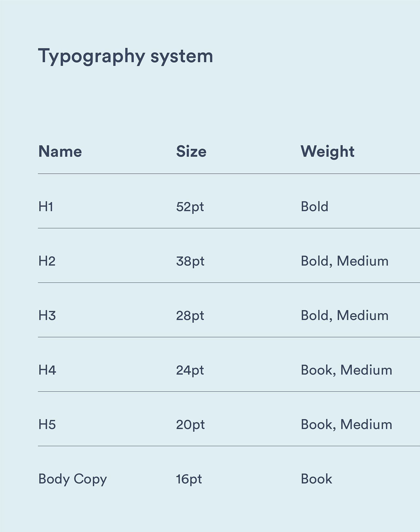
Task: Click the Typography system heading
Action: tap(126, 57)
